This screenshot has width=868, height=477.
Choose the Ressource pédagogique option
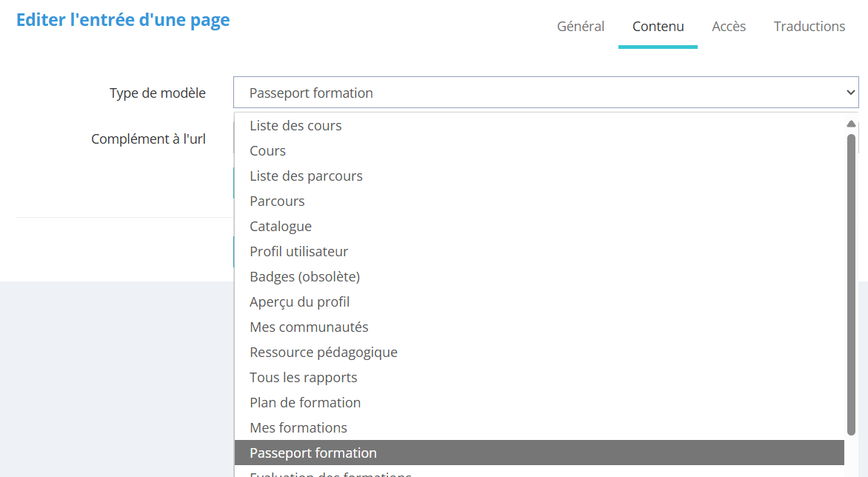tap(324, 352)
